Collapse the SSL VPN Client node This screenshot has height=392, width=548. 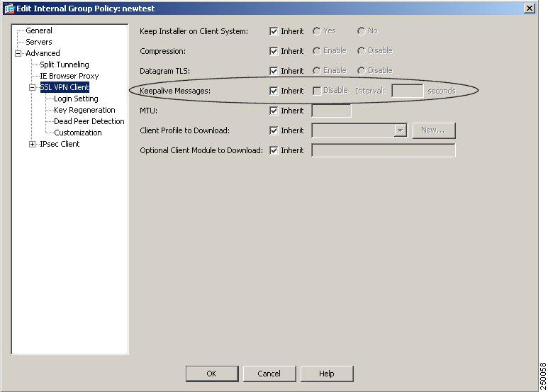tap(32, 88)
